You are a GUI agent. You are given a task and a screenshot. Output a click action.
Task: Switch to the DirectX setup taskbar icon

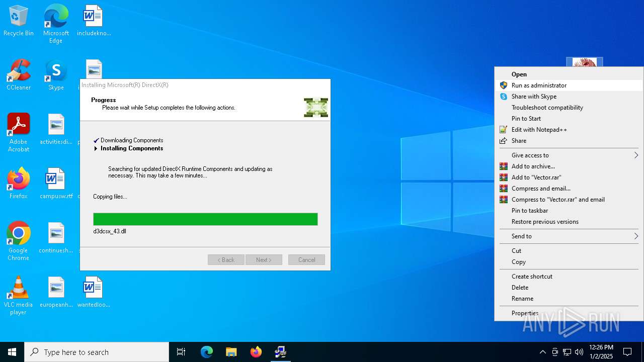pos(281,352)
